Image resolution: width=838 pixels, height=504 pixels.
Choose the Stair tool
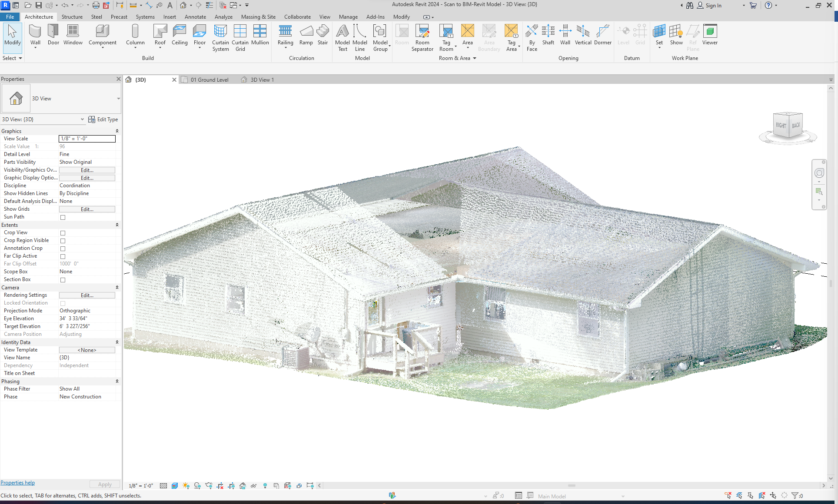[x=323, y=35]
